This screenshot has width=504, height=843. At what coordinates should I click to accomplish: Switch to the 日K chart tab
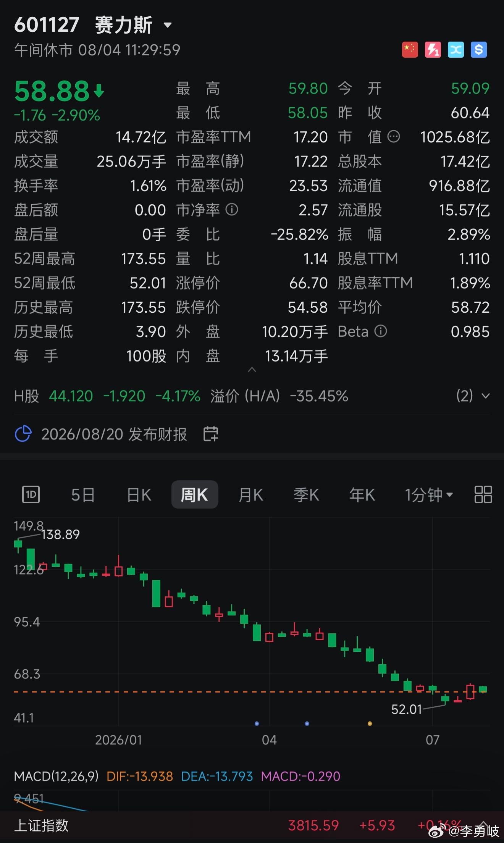139,495
